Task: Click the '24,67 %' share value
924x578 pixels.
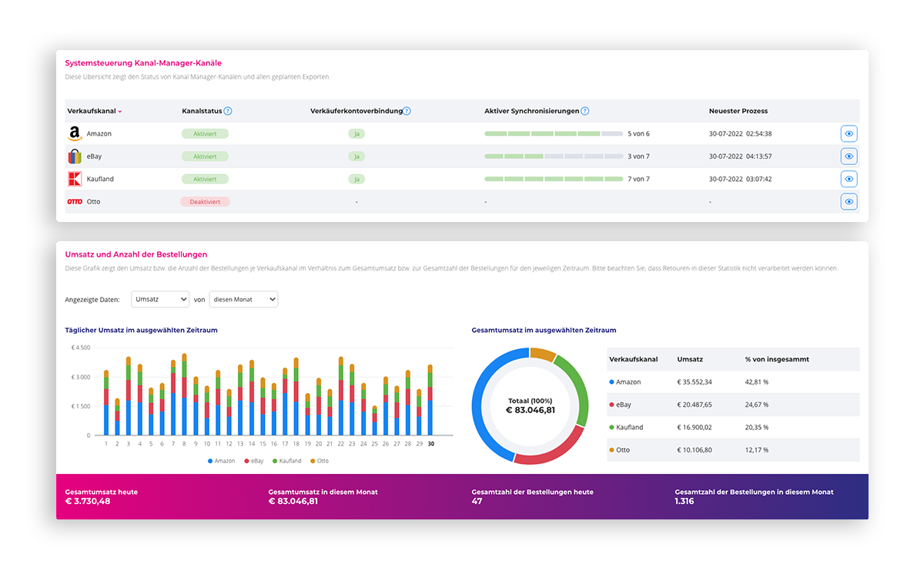Action: (x=757, y=405)
